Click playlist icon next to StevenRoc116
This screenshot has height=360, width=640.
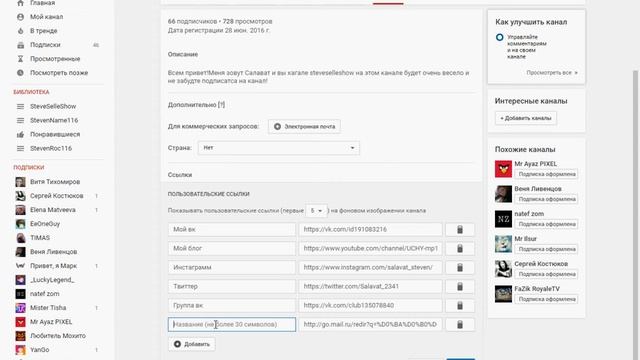coord(20,149)
